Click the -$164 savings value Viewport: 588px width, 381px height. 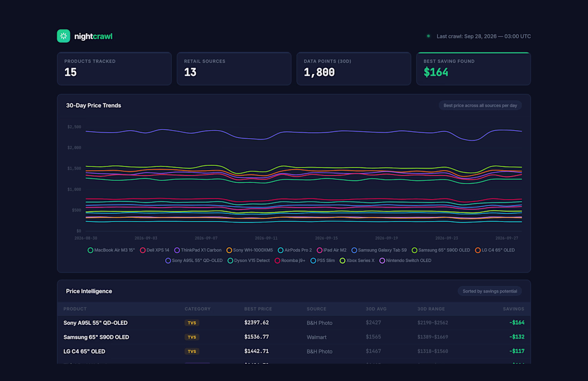point(517,323)
